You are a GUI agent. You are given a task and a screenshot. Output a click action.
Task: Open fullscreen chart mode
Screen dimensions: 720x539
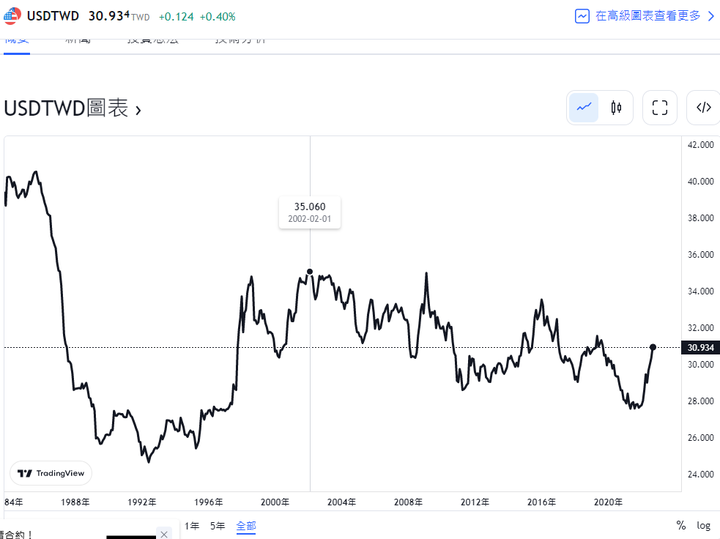[x=660, y=108]
